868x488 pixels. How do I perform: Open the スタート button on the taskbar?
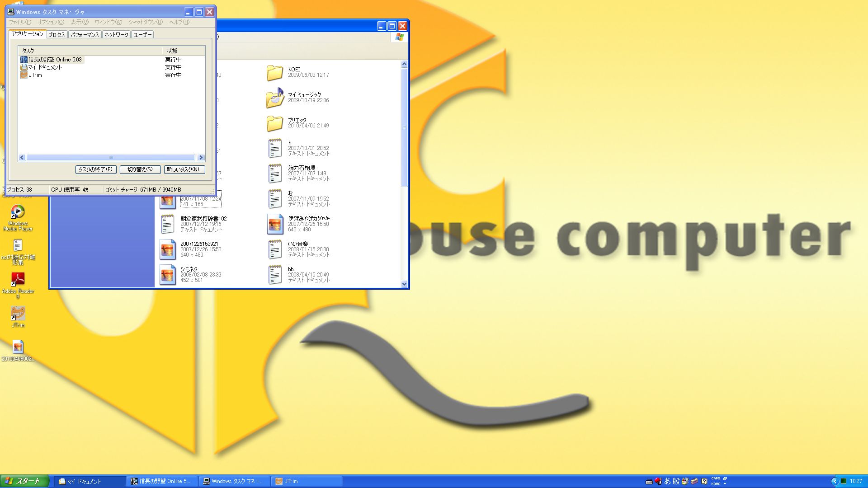[24, 481]
